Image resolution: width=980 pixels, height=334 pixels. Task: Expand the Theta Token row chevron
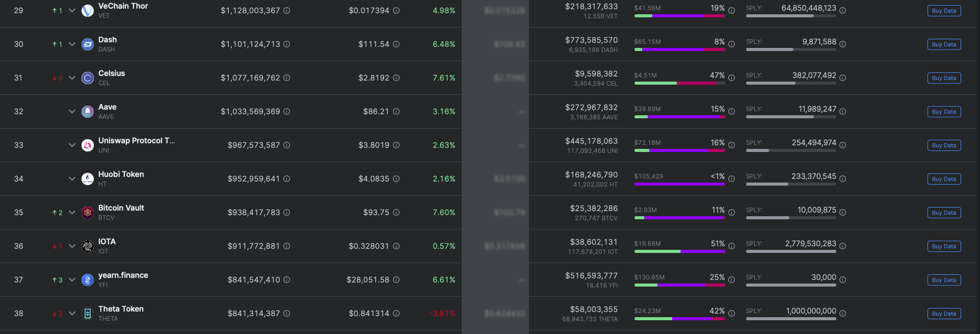tap(72, 314)
